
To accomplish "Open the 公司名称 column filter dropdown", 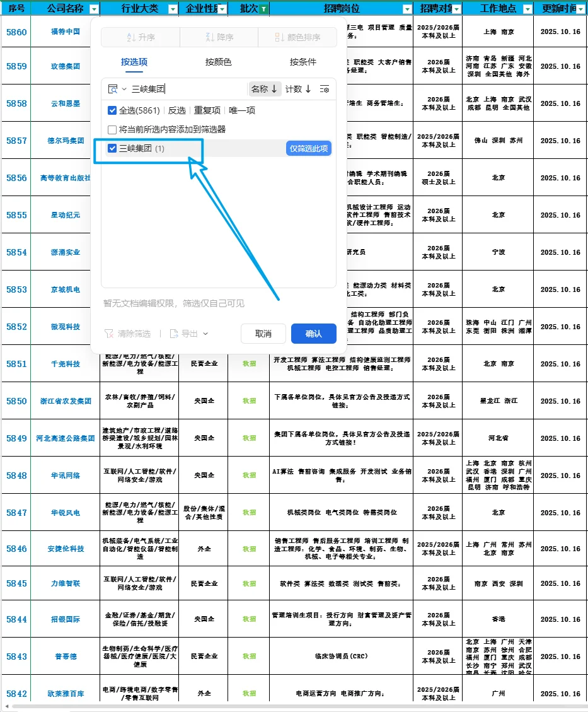I will tap(94, 9).
